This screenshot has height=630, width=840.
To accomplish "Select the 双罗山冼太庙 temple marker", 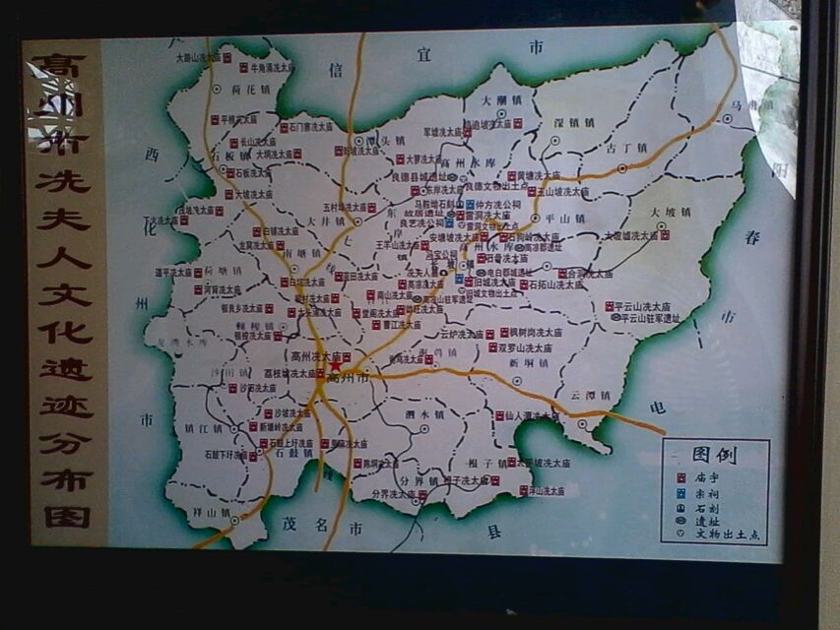I will 491,347.
